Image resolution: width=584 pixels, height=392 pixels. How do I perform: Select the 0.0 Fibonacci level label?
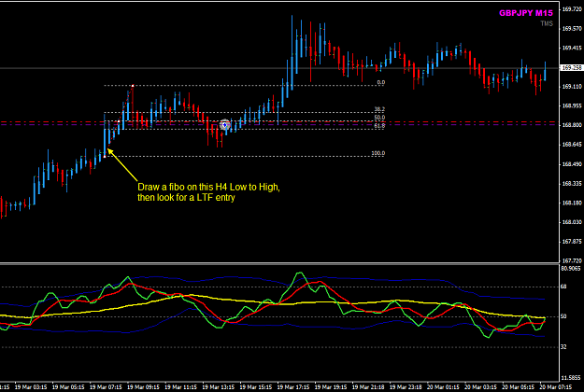(381, 82)
